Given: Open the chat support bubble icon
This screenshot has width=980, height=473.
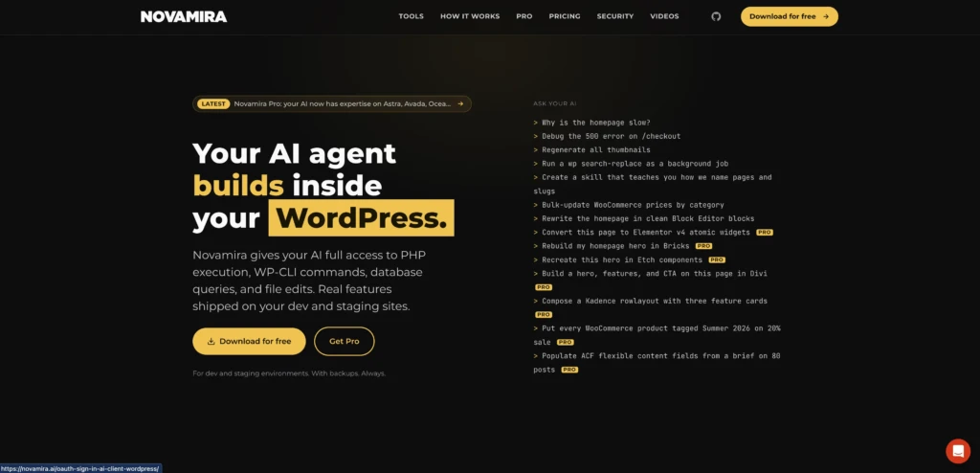Looking at the screenshot, I should [957, 450].
